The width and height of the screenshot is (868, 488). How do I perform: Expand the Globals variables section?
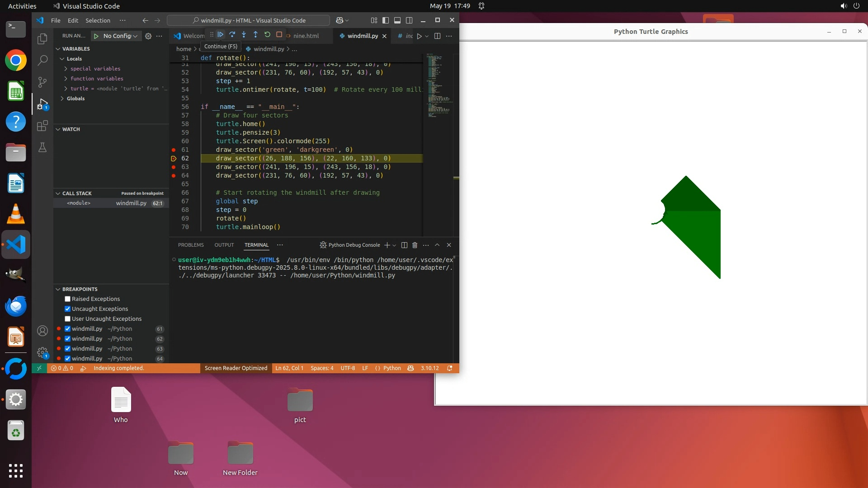pyautogui.click(x=75, y=99)
